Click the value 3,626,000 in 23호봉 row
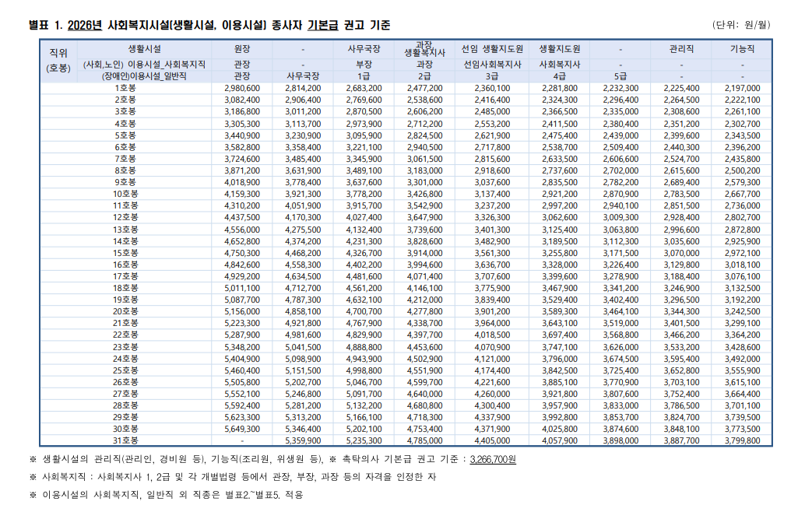Image resolution: width=812 pixels, height=526 pixels. [620, 347]
